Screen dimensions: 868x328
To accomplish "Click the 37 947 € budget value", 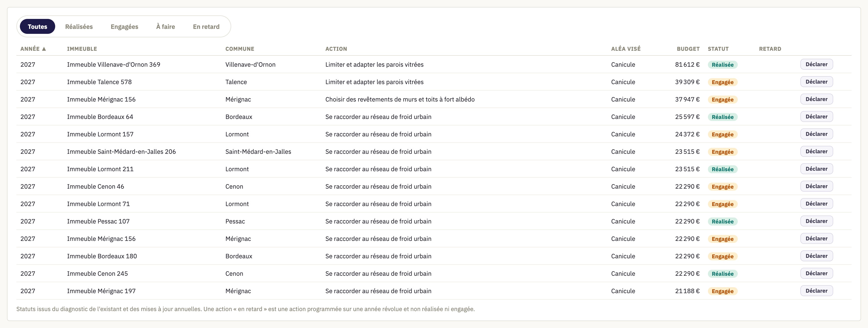I will point(687,100).
